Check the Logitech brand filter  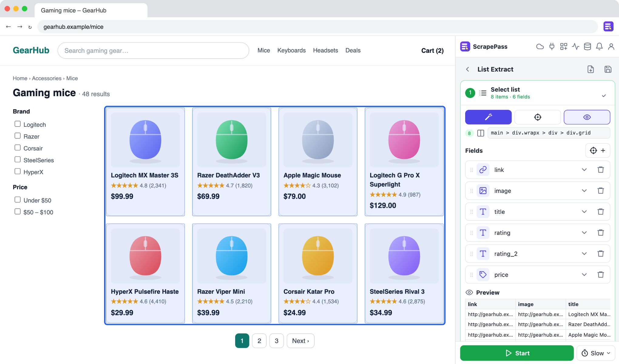18,124
